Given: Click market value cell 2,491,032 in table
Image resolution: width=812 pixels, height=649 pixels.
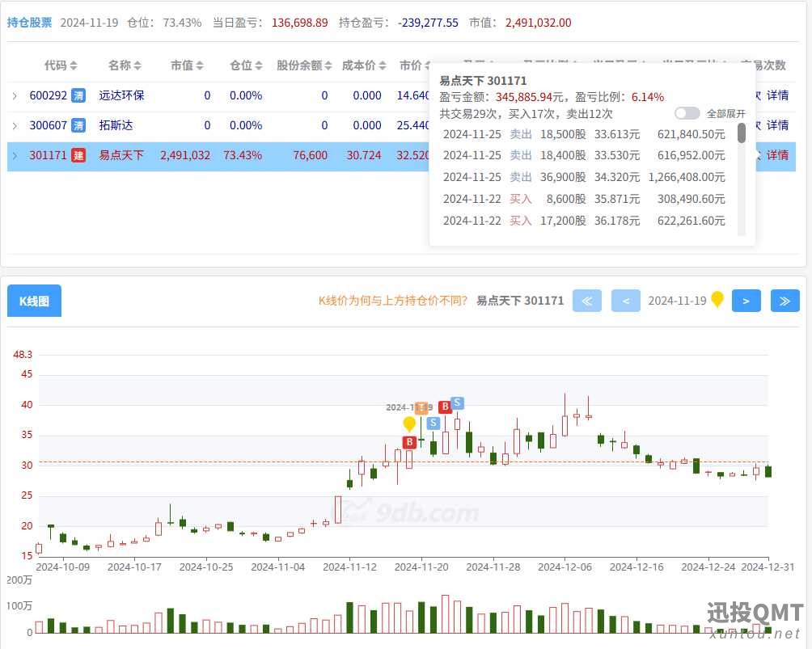Looking at the screenshot, I should (185, 156).
